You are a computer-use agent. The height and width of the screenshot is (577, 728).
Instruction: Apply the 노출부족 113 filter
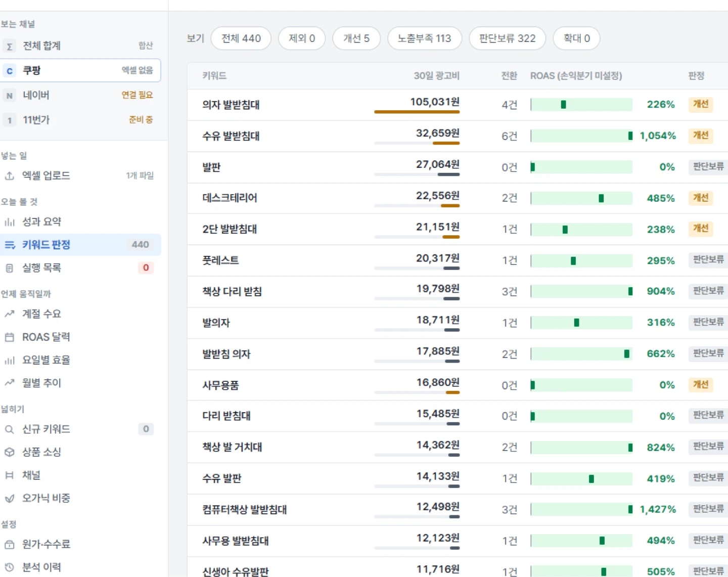point(425,38)
